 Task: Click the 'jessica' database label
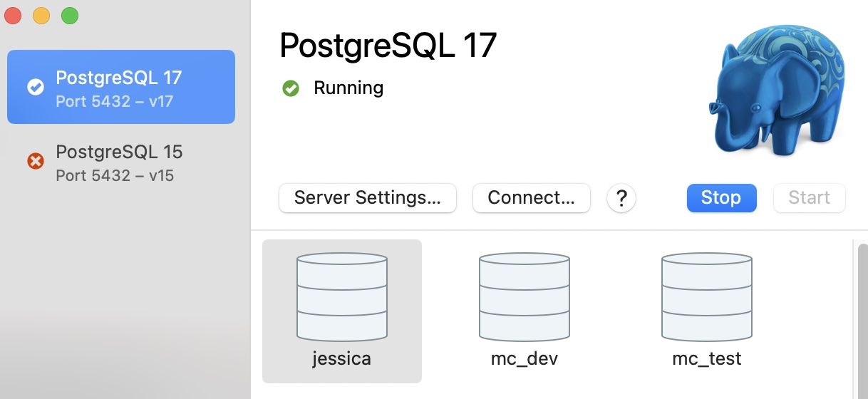point(342,358)
